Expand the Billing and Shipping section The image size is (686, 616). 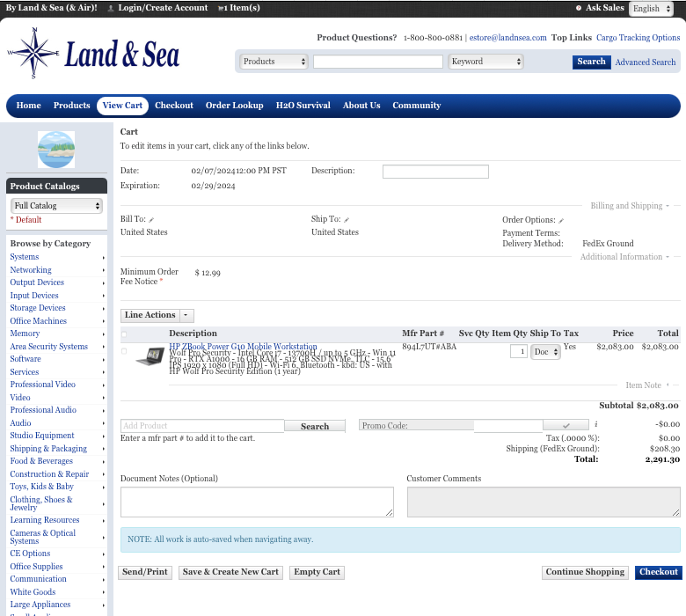tap(668, 206)
